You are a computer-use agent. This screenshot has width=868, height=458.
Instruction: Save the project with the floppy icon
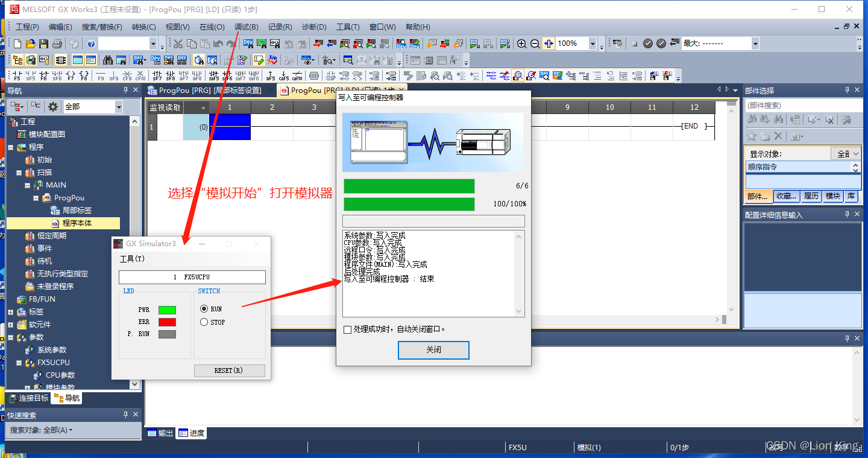[x=43, y=44]
